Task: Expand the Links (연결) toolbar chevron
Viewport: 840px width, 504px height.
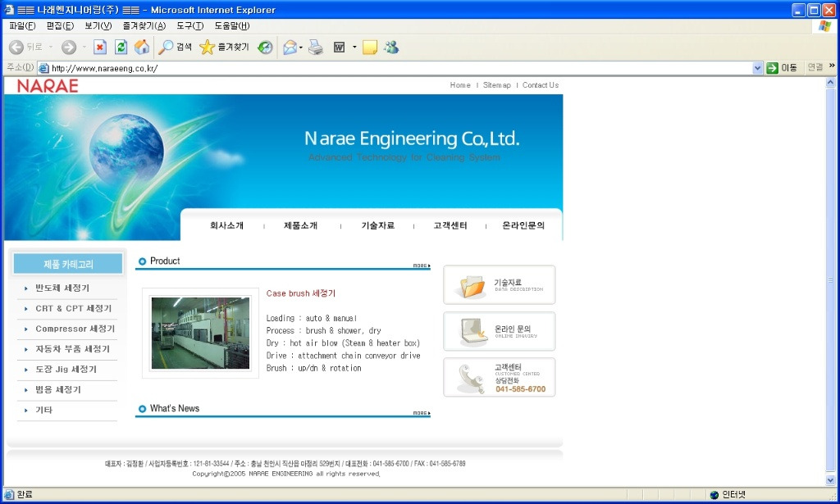Action: [832, 66]
